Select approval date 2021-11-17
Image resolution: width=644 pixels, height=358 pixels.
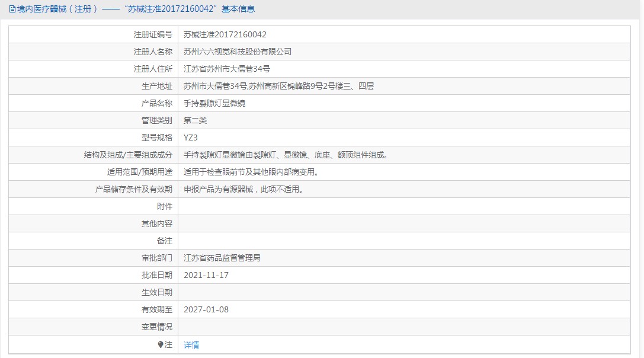coord(206,276)
